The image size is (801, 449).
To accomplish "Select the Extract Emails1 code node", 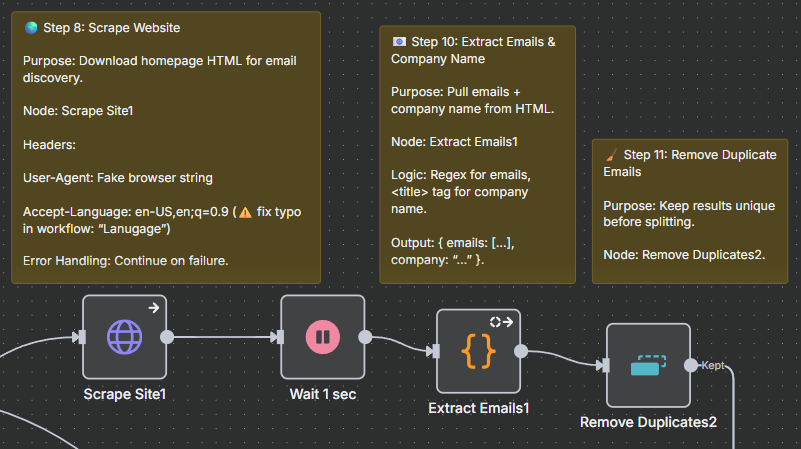I will 479,351.
